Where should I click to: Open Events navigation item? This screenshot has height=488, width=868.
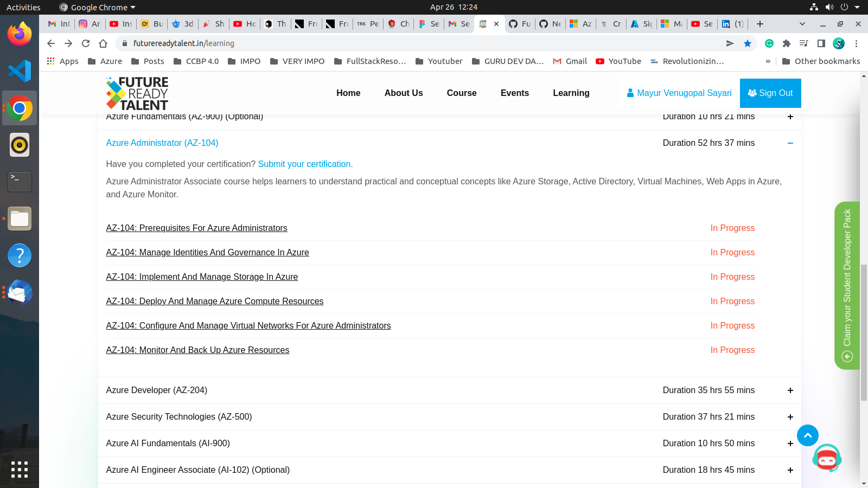(x=515, y=93)
